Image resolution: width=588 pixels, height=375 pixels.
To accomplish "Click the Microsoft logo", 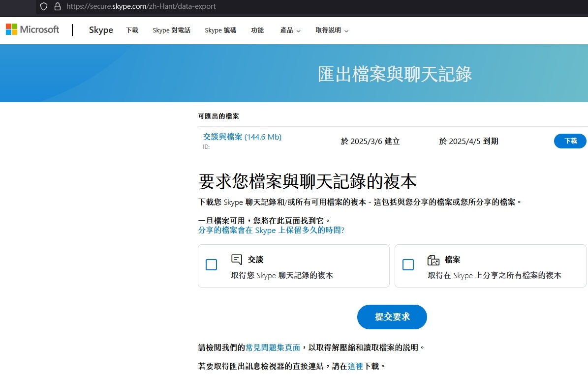I will 32,29.
